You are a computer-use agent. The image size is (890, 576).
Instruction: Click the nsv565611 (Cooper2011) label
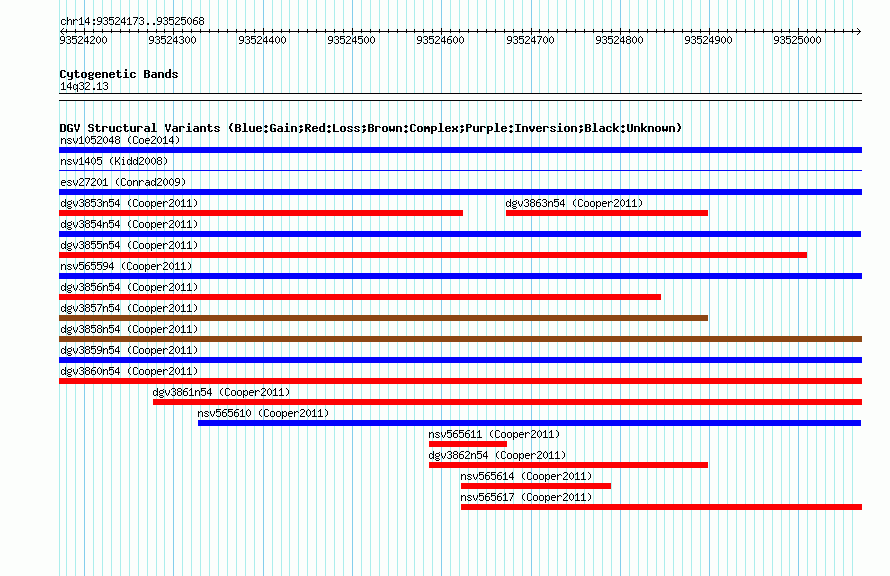point(494,434)
